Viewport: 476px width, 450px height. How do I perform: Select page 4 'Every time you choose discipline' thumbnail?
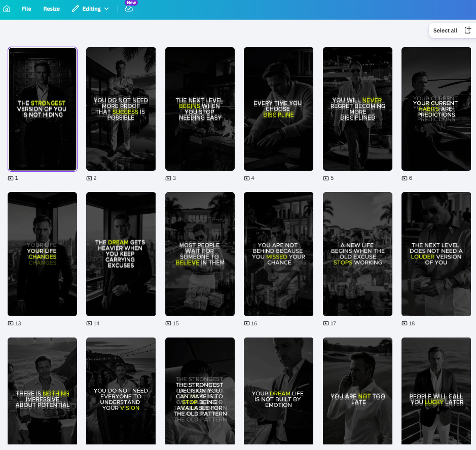(278, 109)
